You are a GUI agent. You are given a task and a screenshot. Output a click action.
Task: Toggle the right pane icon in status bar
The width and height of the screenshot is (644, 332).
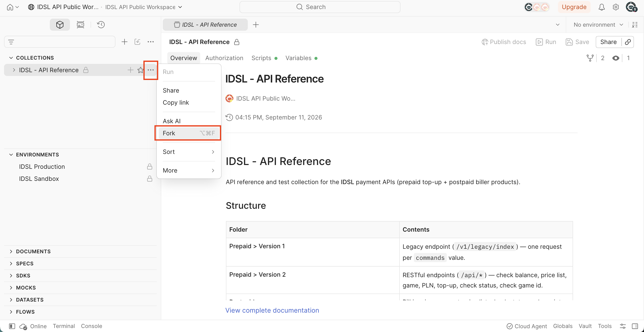[635, 326]
